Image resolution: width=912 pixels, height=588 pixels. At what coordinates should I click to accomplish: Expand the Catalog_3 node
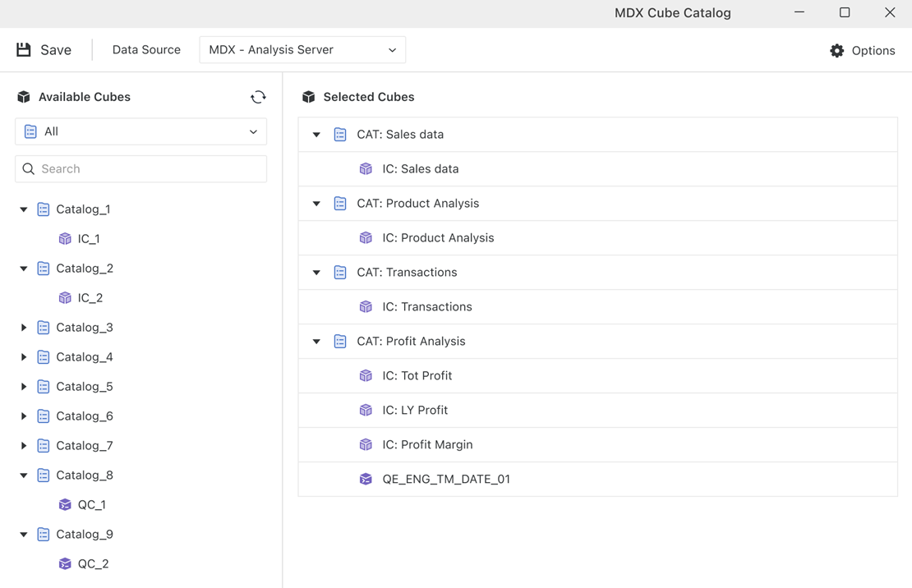click(24, 328)
